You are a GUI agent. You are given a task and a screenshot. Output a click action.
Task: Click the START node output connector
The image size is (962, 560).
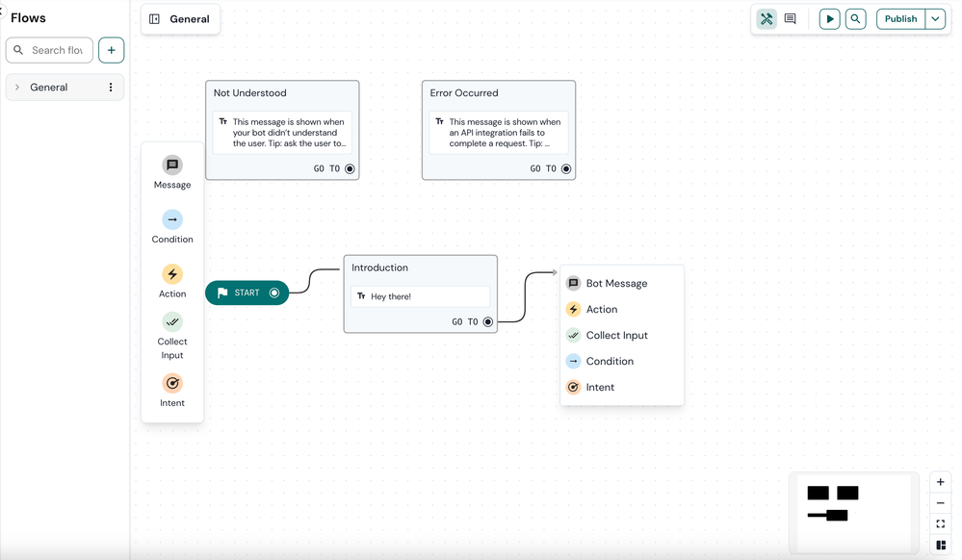point(274,293)
